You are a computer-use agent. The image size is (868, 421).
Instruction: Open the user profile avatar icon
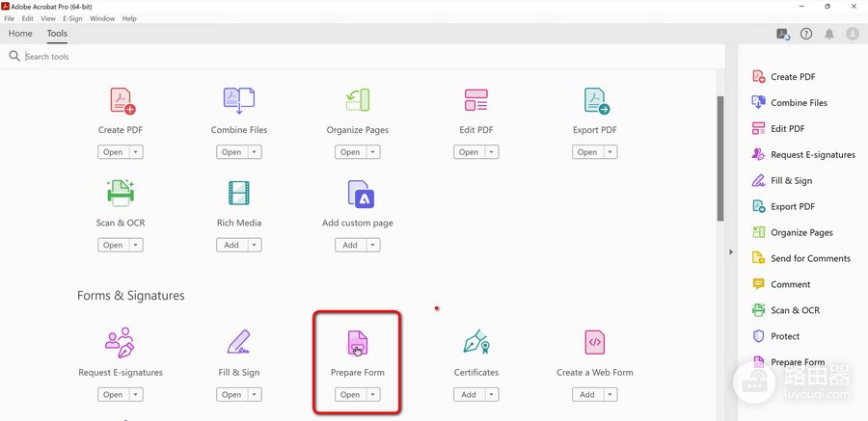(x=852, y=34)
